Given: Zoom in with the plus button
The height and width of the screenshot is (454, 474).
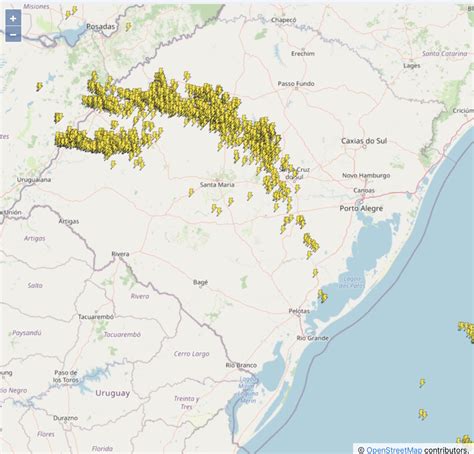Looking at the screenshot, I should point(13,18).
